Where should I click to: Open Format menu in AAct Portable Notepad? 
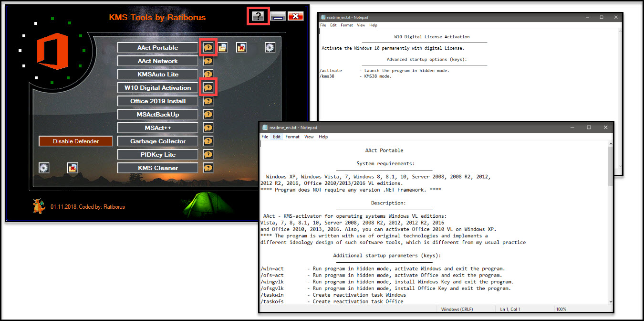(292, 137)
